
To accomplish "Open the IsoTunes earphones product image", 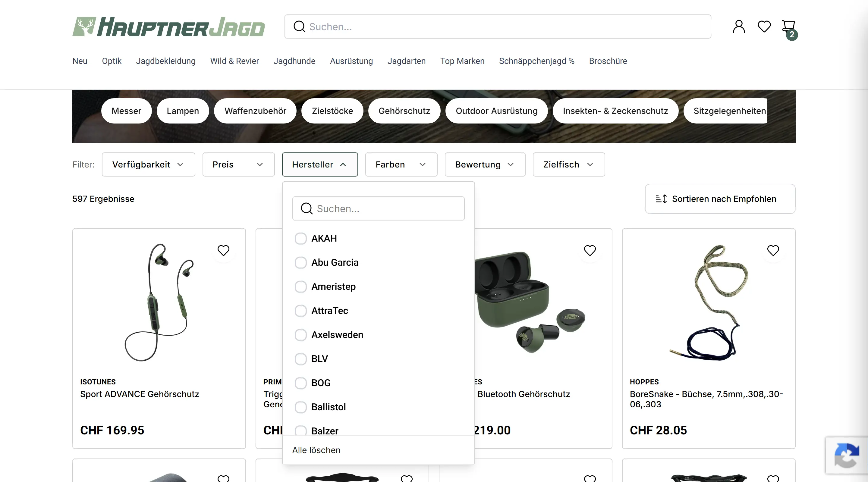I will [x=159, y=302].
